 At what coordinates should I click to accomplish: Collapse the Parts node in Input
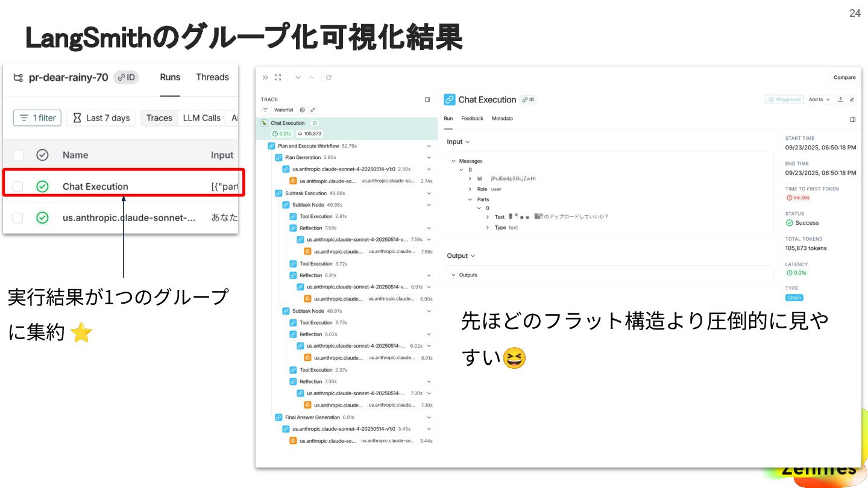click(x=470, y=199)
